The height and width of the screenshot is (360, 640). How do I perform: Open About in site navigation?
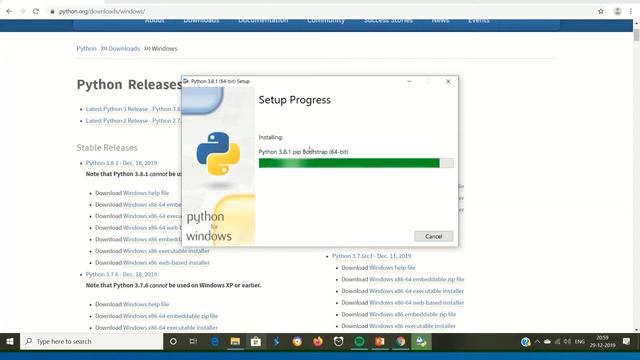pyautogui.click(x=155, y=20)
